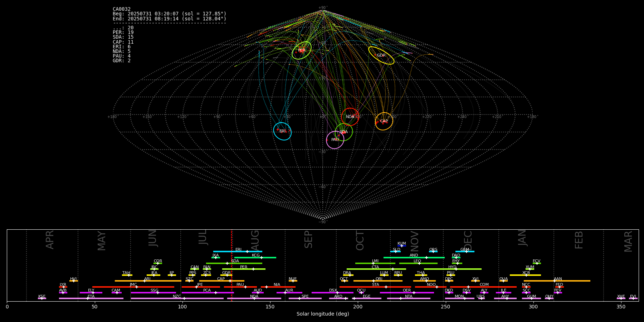The height and width of the screenshot is (322, 644).
Task: Select the HYD bar in timeline
Action: point(453,269)
